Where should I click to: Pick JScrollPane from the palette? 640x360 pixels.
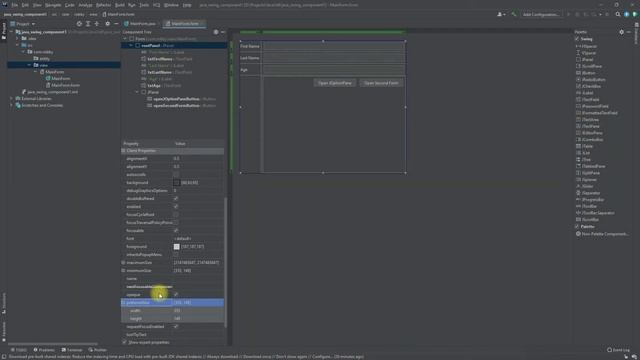[x=589, y=66]
